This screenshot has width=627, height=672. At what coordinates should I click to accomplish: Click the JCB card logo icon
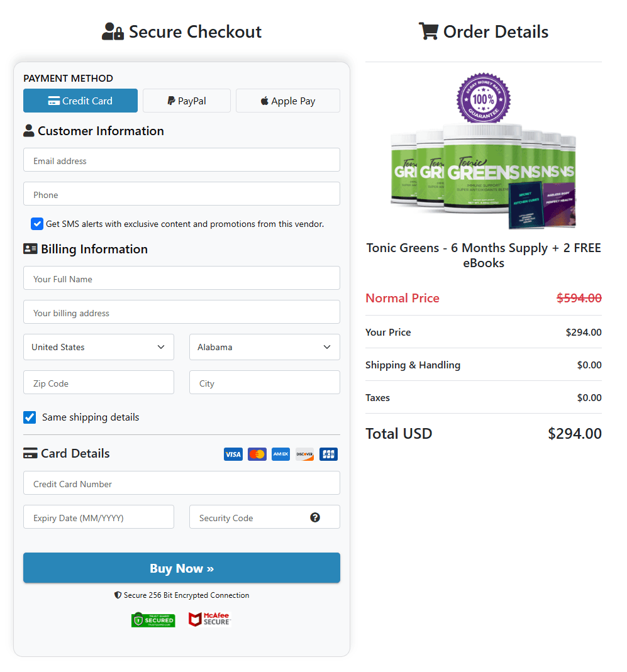(x=328, y=454)
